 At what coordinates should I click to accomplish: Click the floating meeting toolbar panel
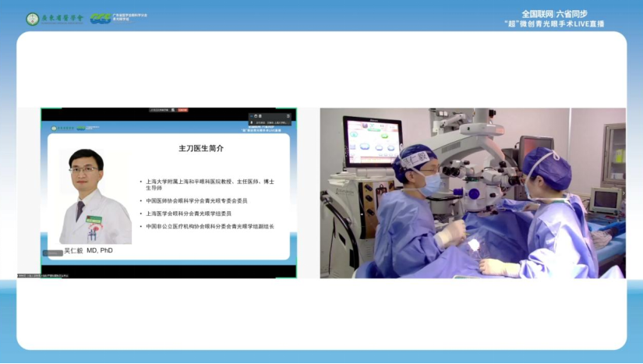[270, 119]
